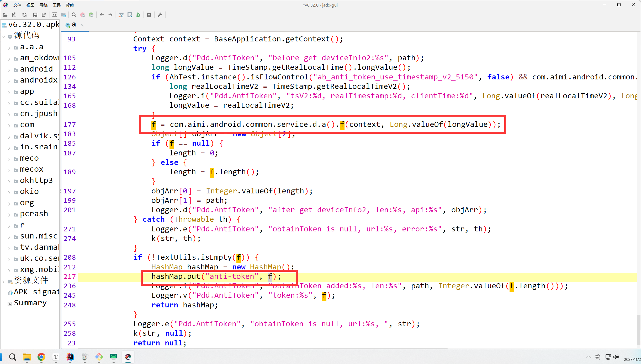Open comment search (green magnifier icon)
This screenshot has height=364, width=641.
pos(91,15)
